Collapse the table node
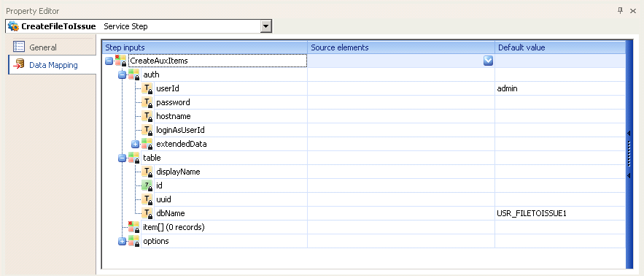This screenshot has width=644, height=276. click(122, 158)
